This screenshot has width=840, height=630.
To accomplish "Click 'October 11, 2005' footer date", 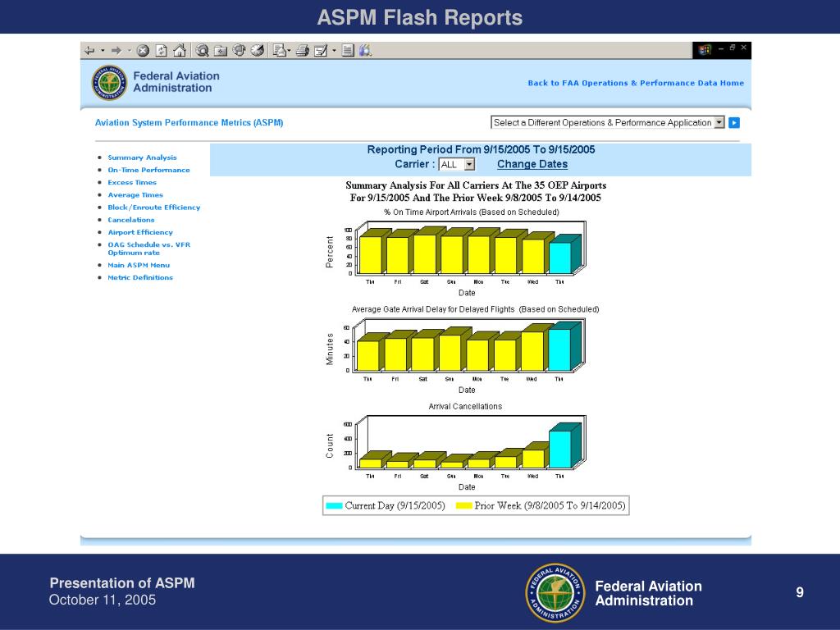I will tap(103, 600).
